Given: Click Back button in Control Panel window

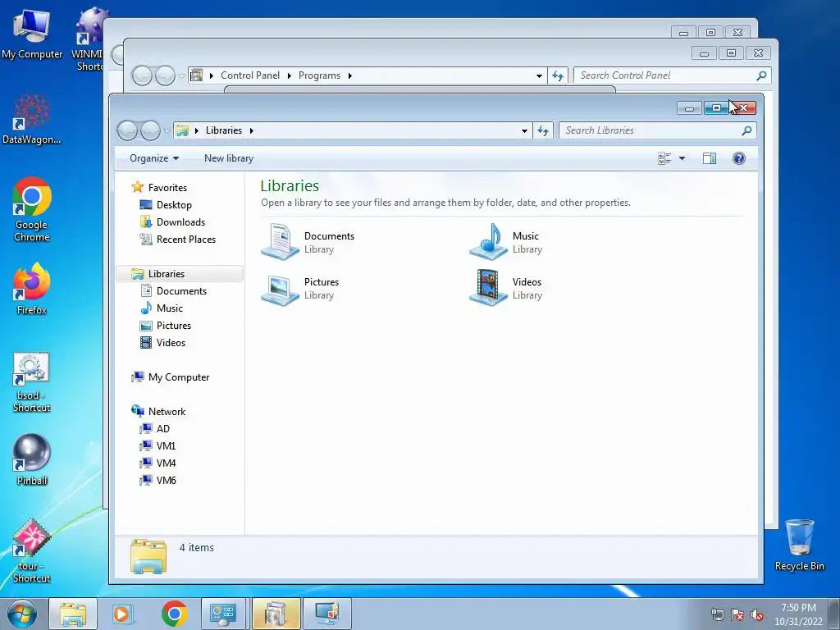Looking at the screenshot, I should point(142,75).
